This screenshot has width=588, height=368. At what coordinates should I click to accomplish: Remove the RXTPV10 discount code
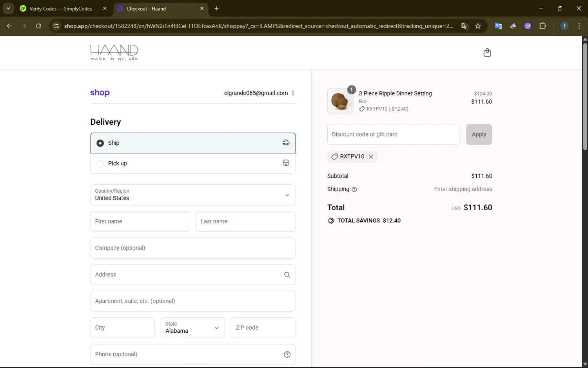(371, 157)
